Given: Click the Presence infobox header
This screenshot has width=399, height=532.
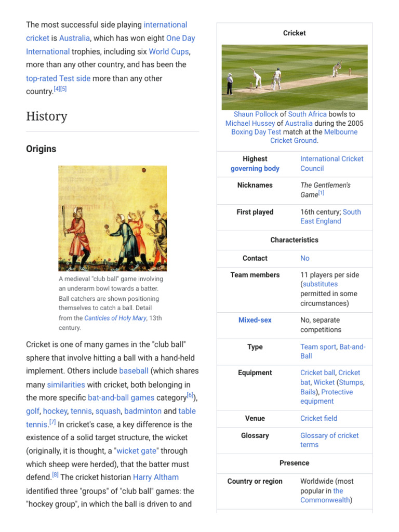Looking at the screenshot, I should click(294, 463).
